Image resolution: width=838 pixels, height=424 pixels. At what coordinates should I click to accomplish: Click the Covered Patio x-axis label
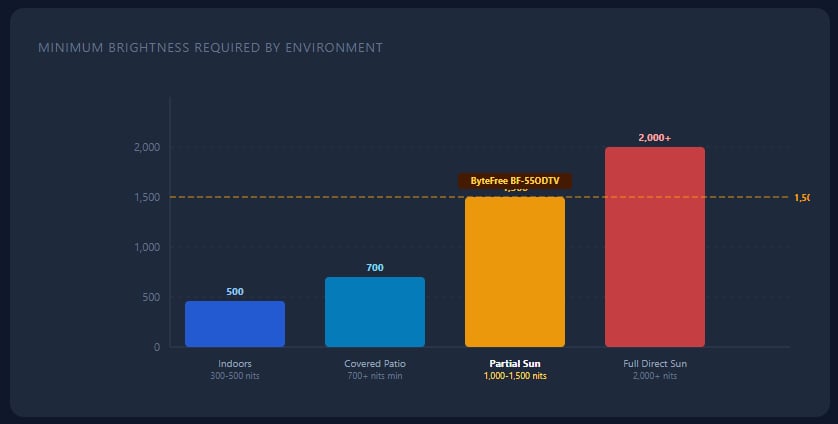(375, 363)
